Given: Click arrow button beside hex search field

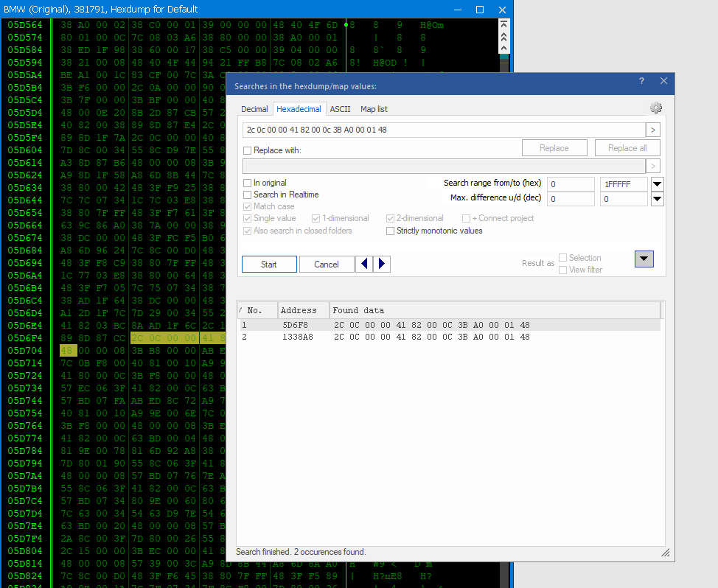Looking at the screenshot, I should coord(652,130).
